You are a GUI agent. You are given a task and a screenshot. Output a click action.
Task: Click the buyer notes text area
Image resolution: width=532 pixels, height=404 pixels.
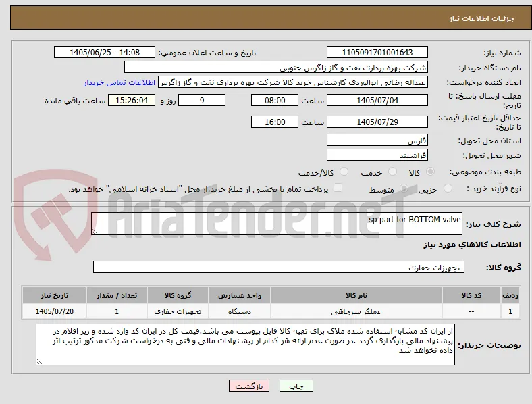tap(245, 345)
